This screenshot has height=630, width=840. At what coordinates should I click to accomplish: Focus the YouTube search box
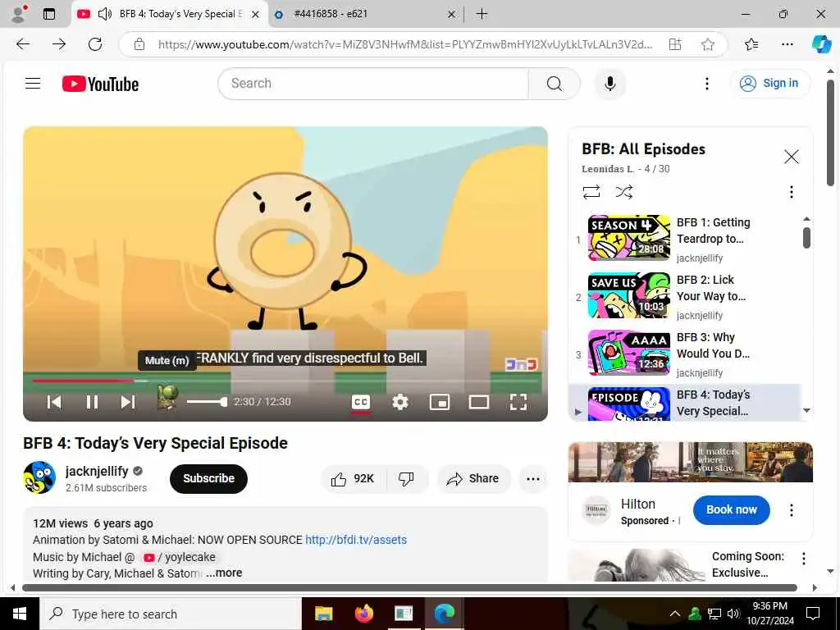(373, 84)
